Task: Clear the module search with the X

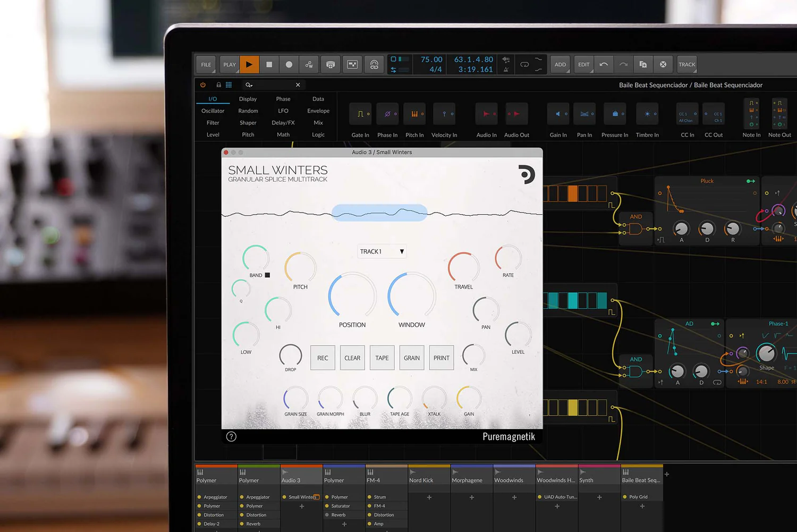Action: 298,85
